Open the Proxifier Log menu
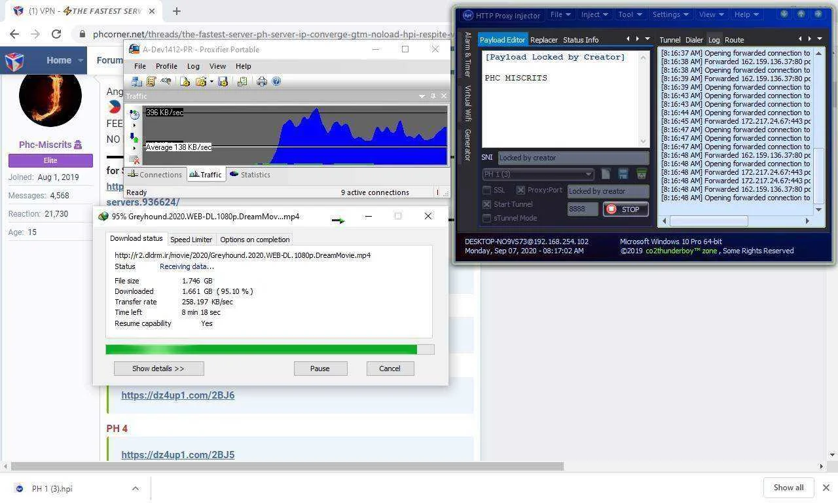Viewport: 838px width, 504px height. point(193,66)
